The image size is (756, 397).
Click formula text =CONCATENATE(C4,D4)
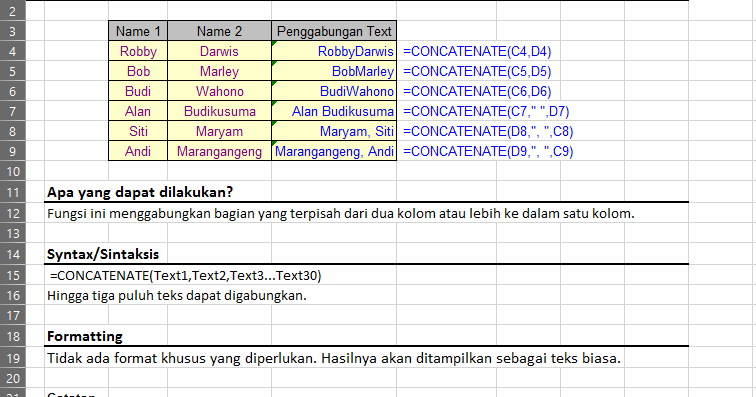tap(477, 51)
